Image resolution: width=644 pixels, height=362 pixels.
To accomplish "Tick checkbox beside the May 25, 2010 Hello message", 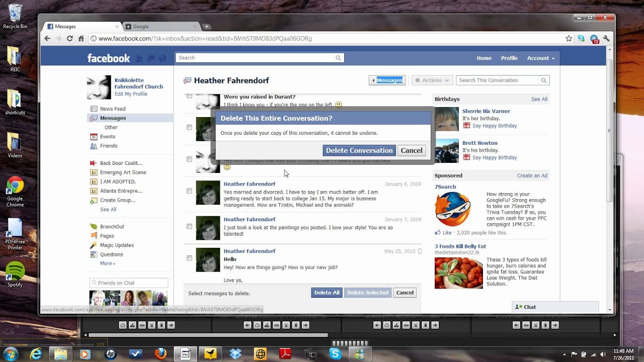I will coord(189,258).
